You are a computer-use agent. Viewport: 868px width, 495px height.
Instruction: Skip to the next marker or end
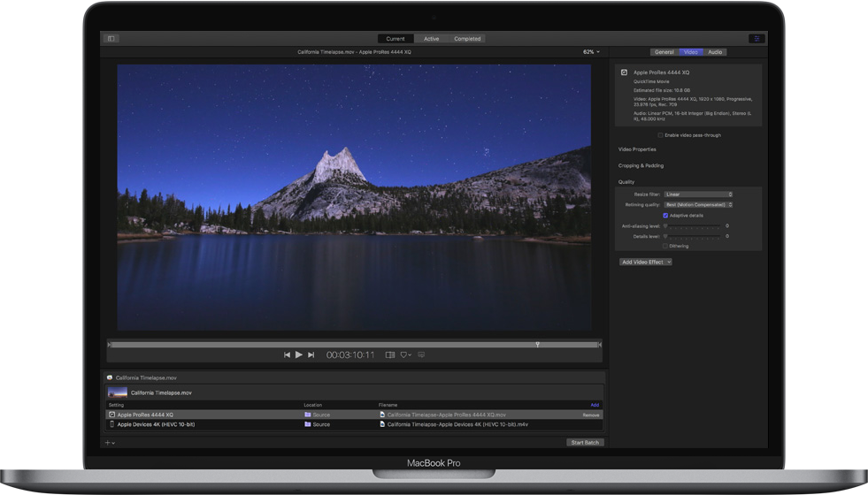tap(311, 354)
